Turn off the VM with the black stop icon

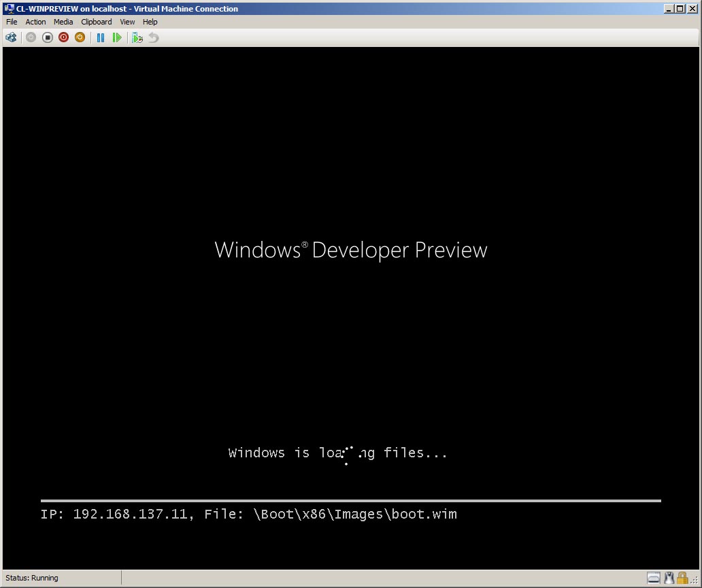(48, 37)
